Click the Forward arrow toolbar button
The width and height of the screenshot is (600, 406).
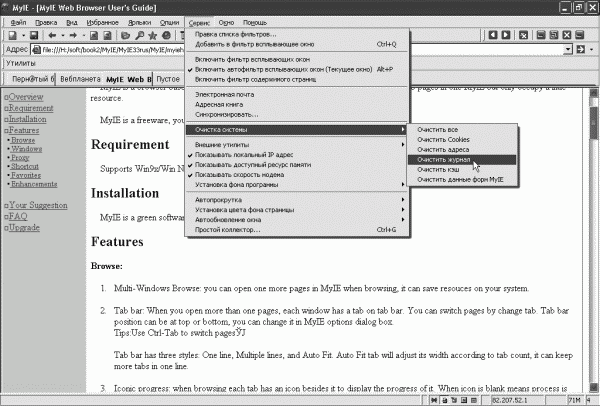73,36
